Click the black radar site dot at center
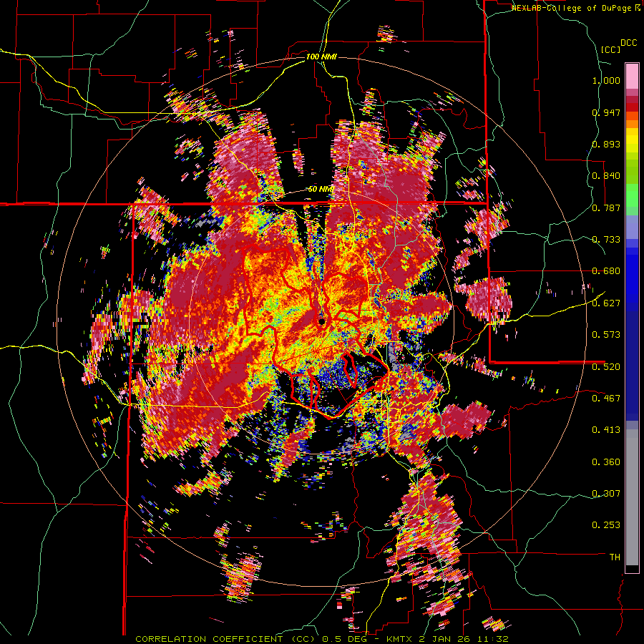The width and height of the screenshot is (644, 644). point(322,321)
